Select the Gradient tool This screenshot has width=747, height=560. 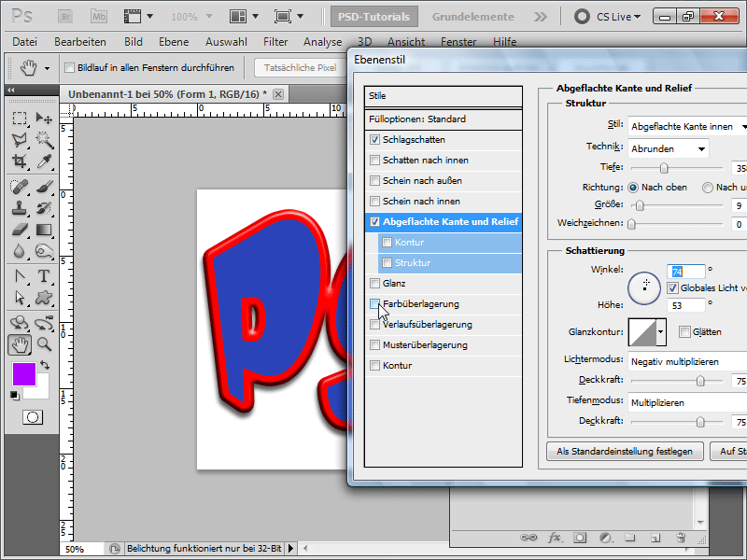(44, 230)
